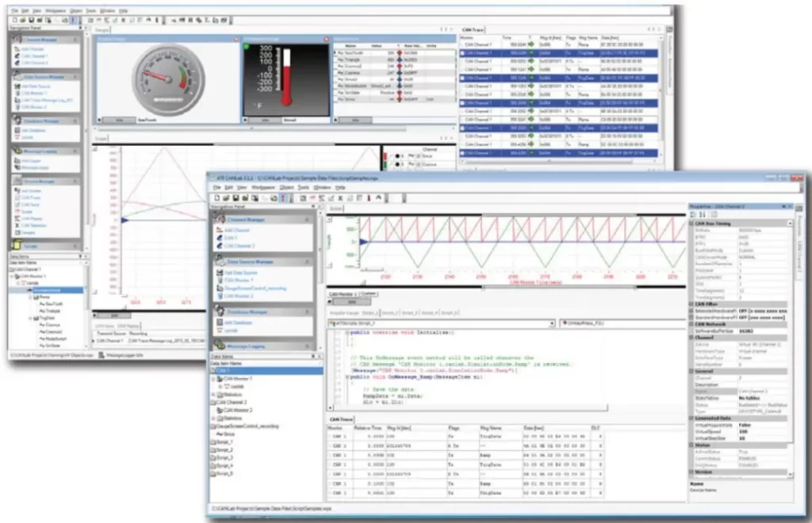
Task: Toggle checkbox of first row in signal list
Action: [x=336, y=52]
